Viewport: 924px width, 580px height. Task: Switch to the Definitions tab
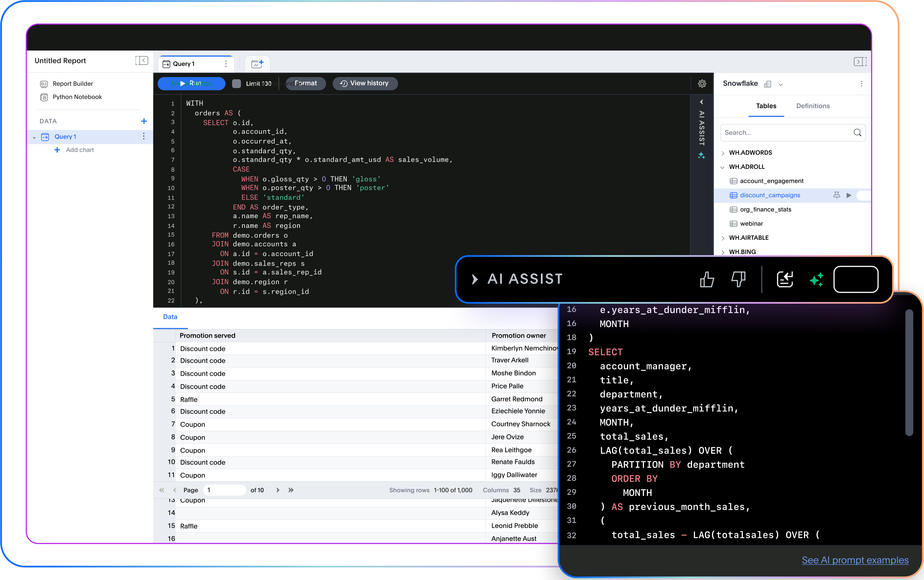point(813,106)
